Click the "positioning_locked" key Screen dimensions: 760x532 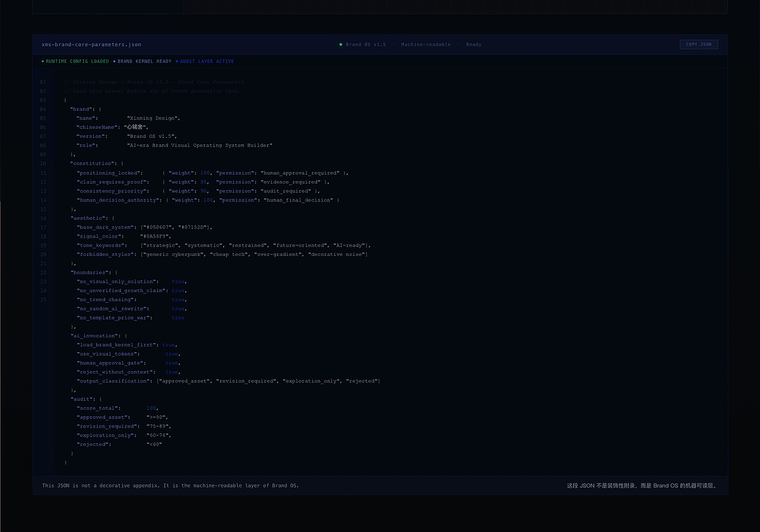pyautogui.click(x=109, y=173)
